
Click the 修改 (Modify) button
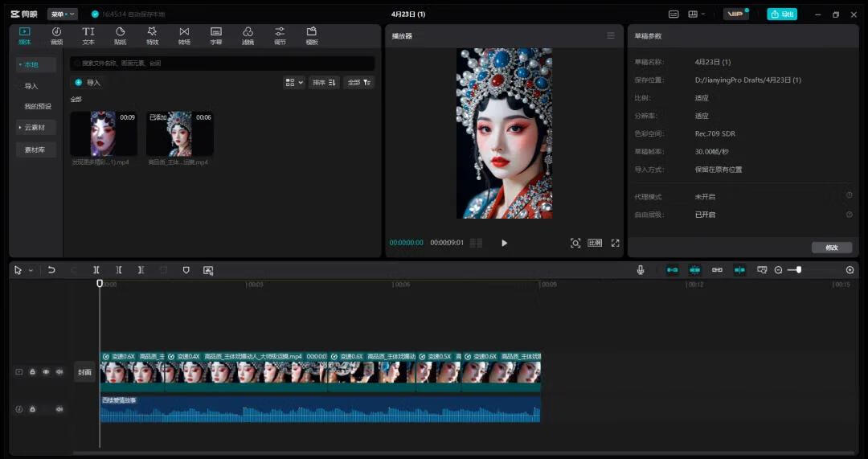click(832, 248)
